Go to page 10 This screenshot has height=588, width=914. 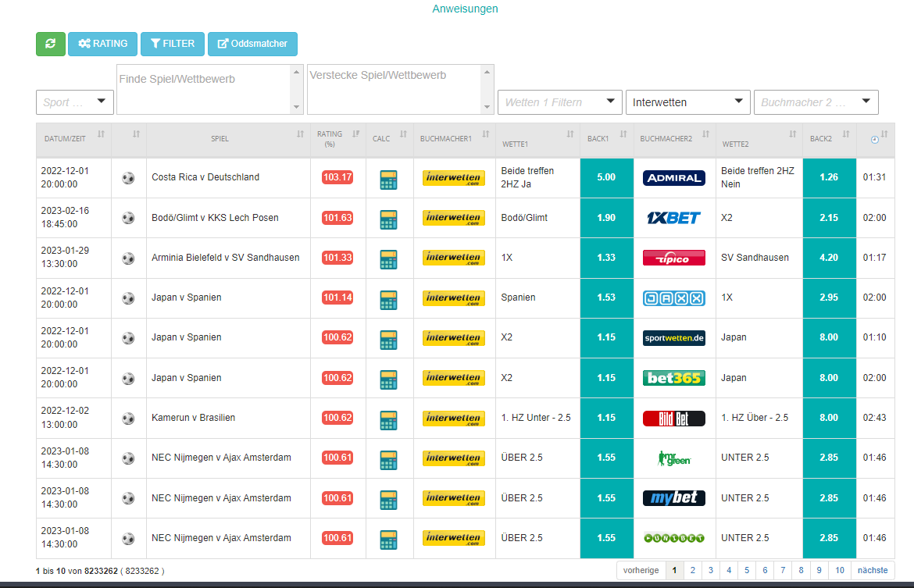(839, 571)
